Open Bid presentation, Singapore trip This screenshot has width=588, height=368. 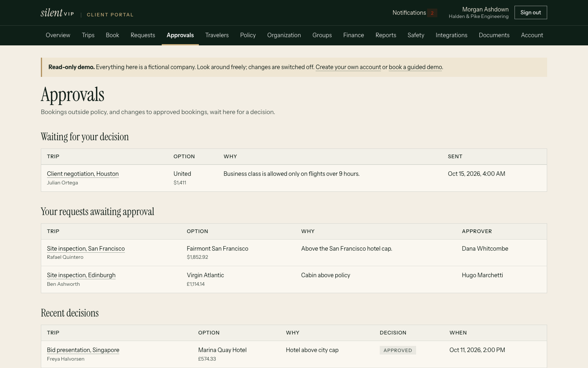coord(83,350)
